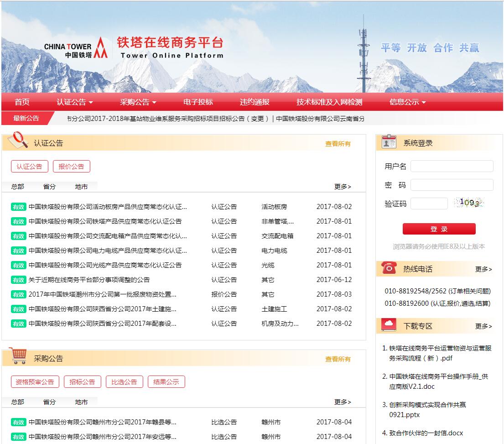
Task: Open 违约通报 in navigation bar
Action: (255, 102)
